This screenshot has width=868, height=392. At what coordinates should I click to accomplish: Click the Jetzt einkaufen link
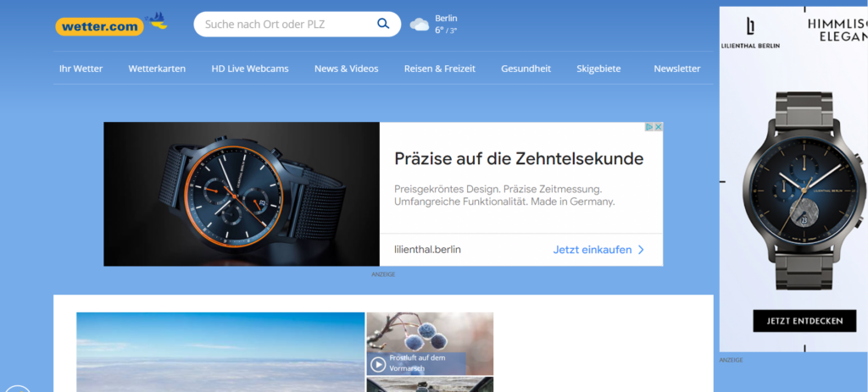tap(591, 250)
